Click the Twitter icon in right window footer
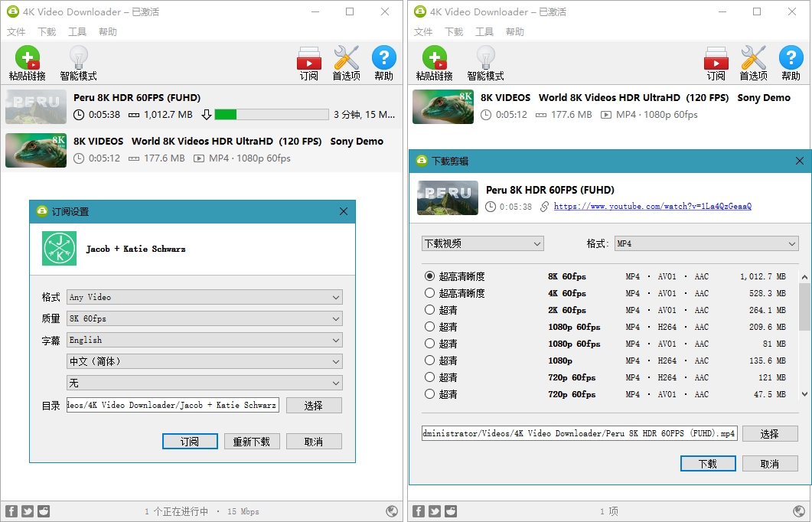 pyautogui.click(x=435, y=511)
